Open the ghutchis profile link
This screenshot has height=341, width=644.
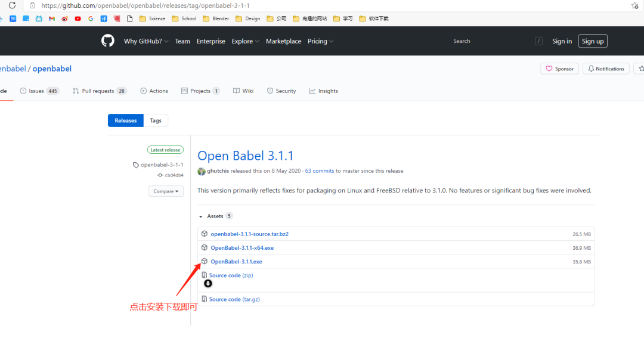(218, 171)
